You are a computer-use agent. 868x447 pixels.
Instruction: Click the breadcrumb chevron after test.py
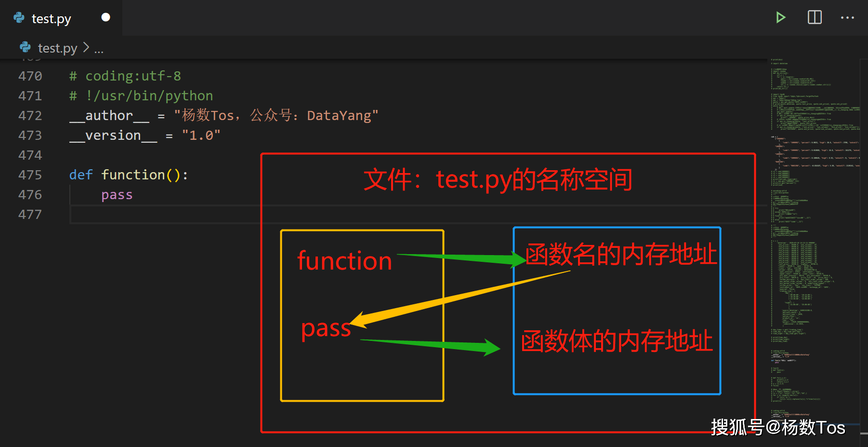point(86,48)
